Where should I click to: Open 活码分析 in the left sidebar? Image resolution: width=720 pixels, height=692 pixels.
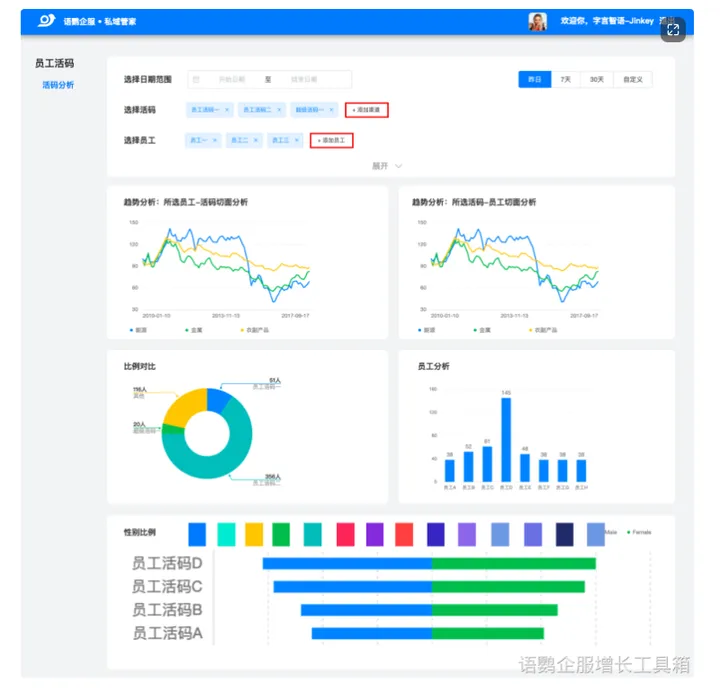(58, 85)
